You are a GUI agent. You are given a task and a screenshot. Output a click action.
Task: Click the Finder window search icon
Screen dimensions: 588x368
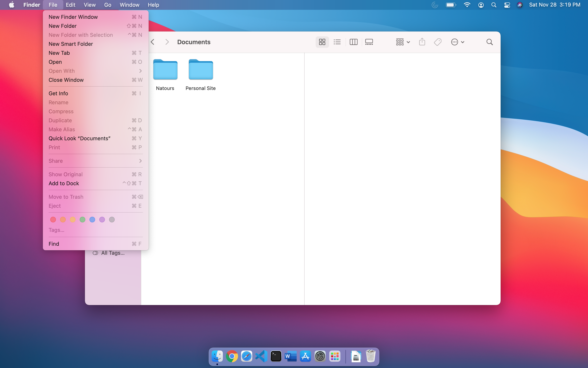[490, 42]
